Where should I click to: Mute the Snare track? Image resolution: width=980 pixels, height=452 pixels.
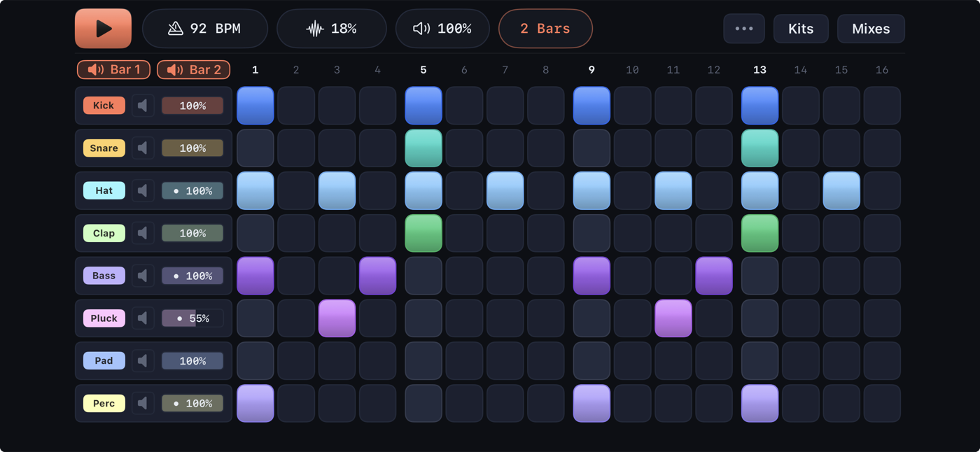point(143,148)
